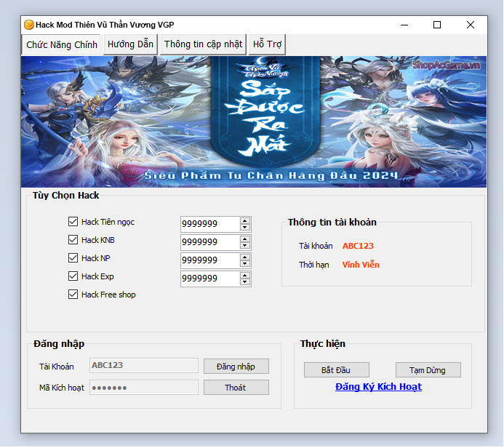Viewport: 504px width, 448px height.
Task: Uncheck the Hack Tiên ngọc checkbox
Action: (x=73, y=221)
